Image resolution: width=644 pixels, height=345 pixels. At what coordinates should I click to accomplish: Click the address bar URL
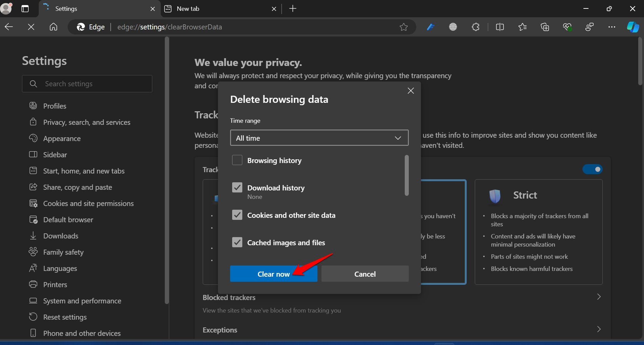coord(170,27)
